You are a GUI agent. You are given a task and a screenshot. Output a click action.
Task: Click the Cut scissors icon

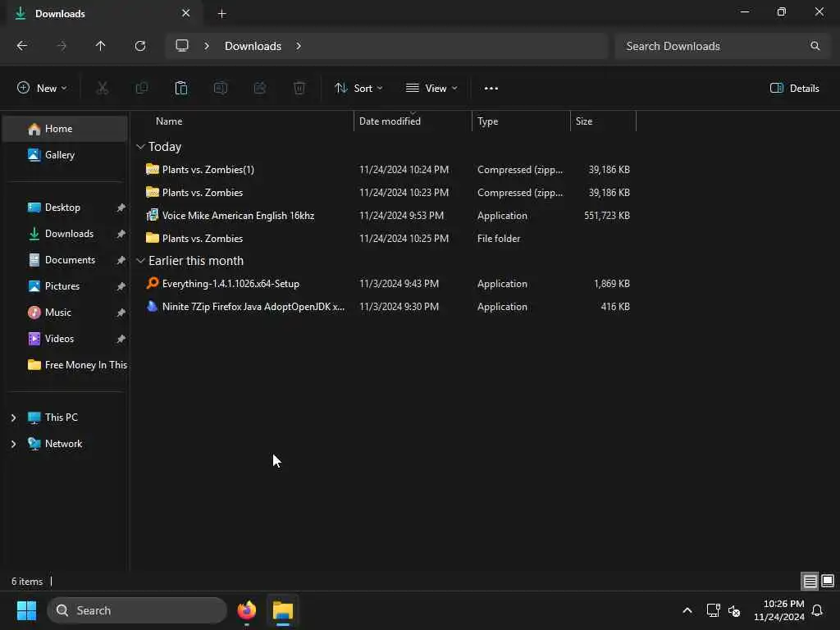[102, 88]
